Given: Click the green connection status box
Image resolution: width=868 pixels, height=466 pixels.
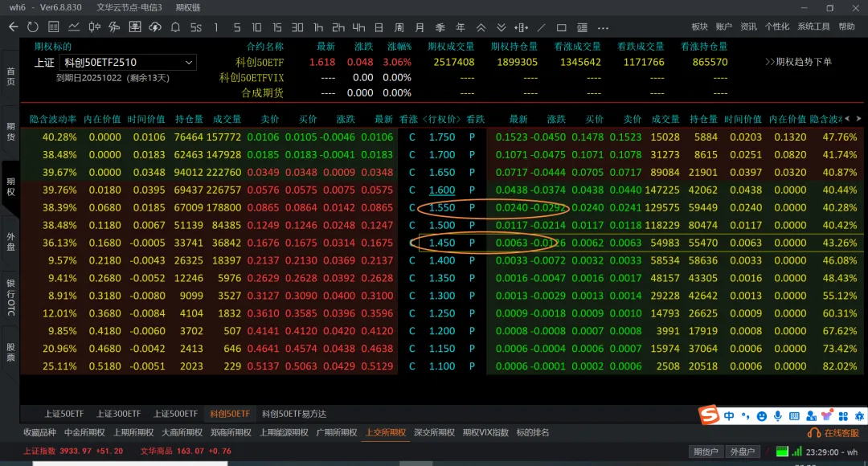Looking at the screenshot, I should (782, 452).
